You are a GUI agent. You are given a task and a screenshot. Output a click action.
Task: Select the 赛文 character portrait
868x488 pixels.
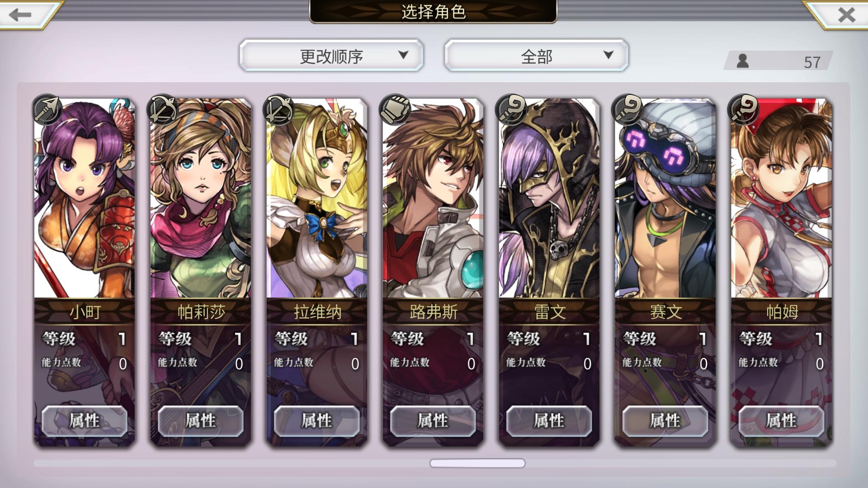665,199
